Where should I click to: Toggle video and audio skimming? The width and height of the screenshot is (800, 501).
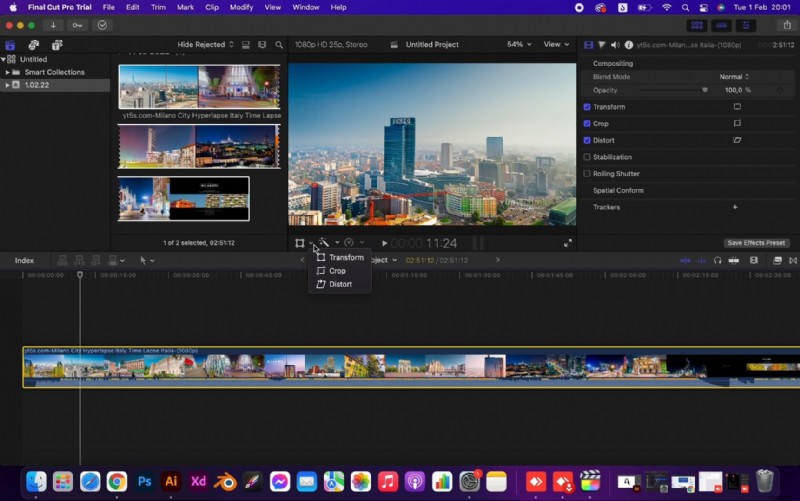(685, 261)
